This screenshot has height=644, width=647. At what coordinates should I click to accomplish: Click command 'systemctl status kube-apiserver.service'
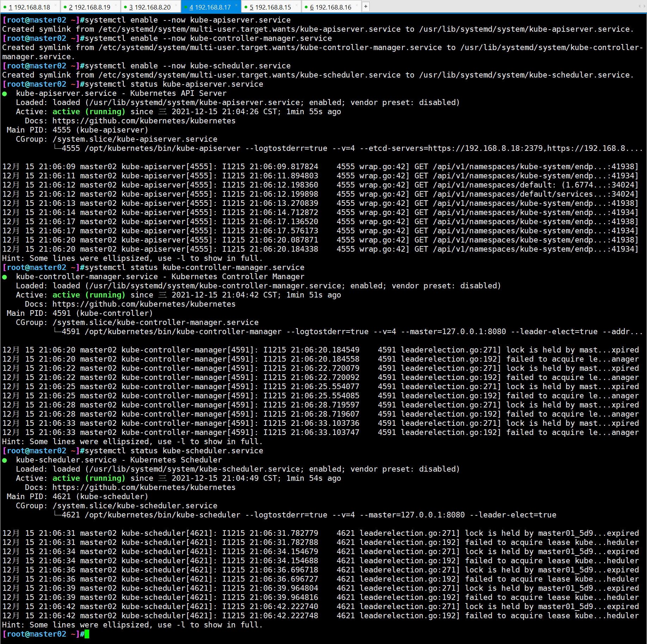[174, 84]
